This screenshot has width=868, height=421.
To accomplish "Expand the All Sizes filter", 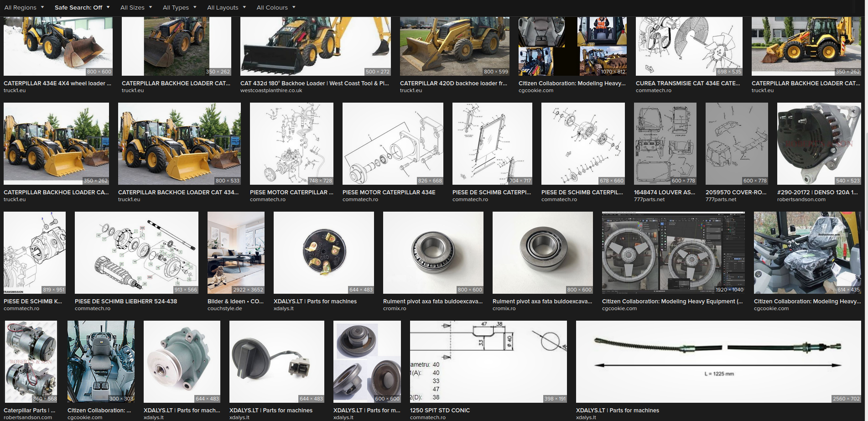I will click(136, 7).
